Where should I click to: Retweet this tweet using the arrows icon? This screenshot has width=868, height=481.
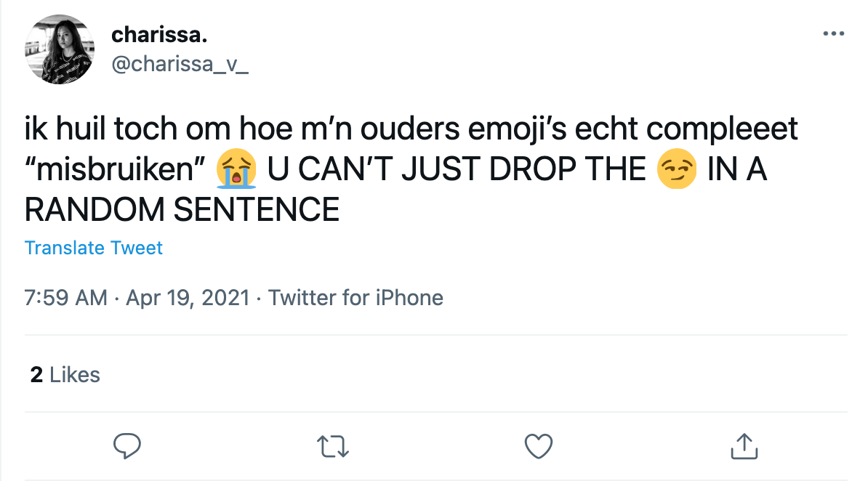click(x=333, y=445)
